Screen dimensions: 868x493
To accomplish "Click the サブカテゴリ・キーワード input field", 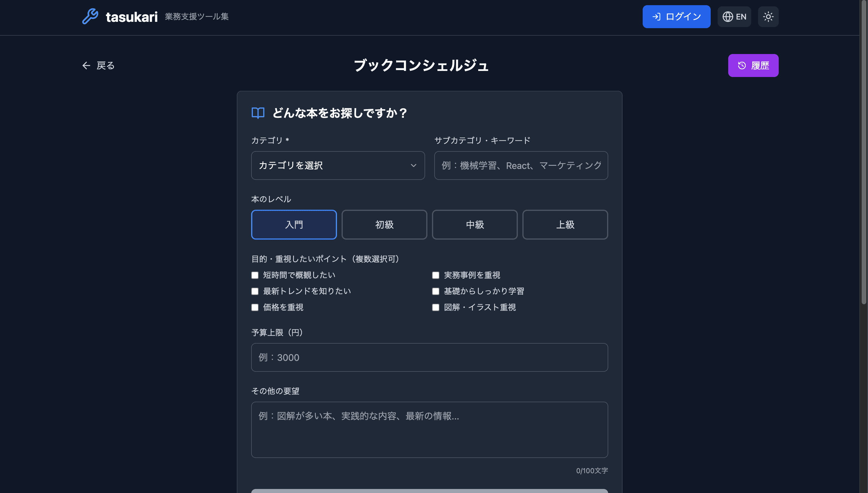I will pyautogui.click(x=521, y=165).
